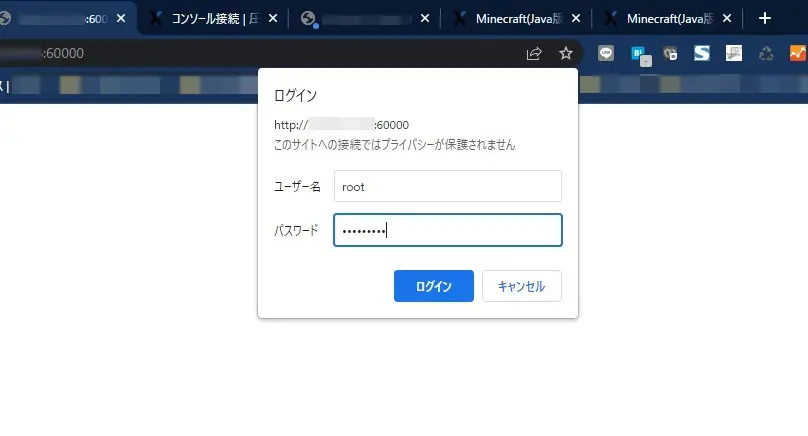
Task: Switch to the コンソール接続 tab
Action: tap(208, 18)
